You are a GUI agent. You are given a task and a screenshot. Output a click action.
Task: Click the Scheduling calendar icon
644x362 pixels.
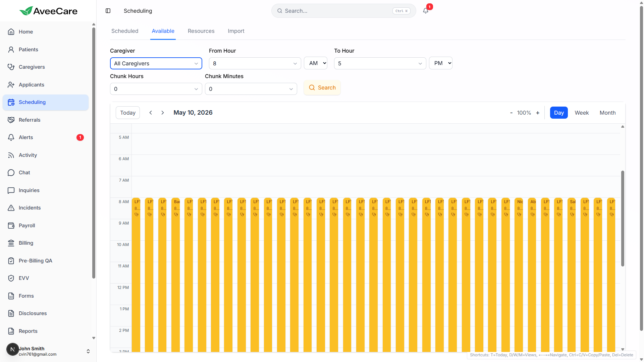pyautogui.click(x=11, y=102)
